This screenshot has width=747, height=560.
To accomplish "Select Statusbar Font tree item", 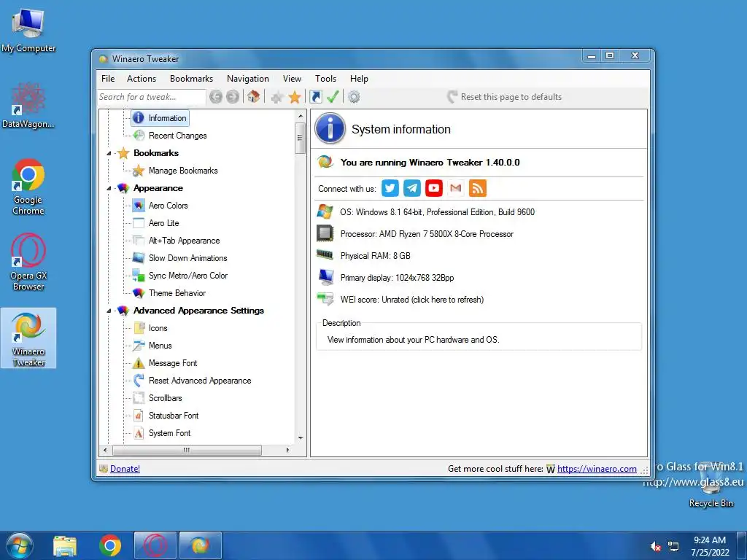I will point(174,415).
